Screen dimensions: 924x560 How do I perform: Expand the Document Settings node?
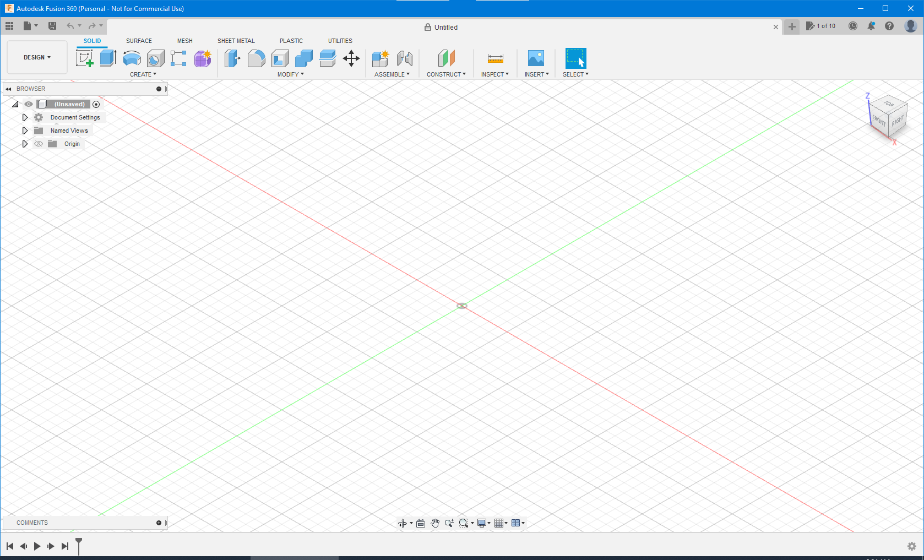pyautogui.click(x=25, y=117)
